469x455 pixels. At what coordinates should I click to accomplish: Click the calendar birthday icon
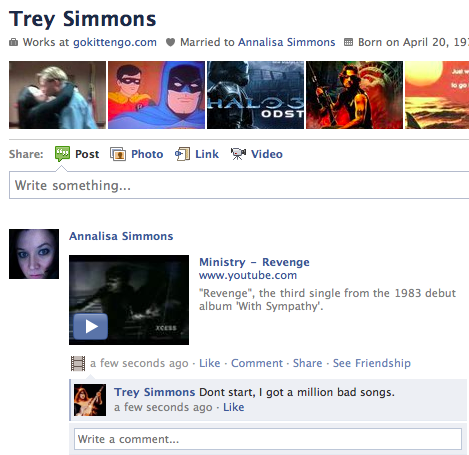pyautogui.click(x=348, y=42)
